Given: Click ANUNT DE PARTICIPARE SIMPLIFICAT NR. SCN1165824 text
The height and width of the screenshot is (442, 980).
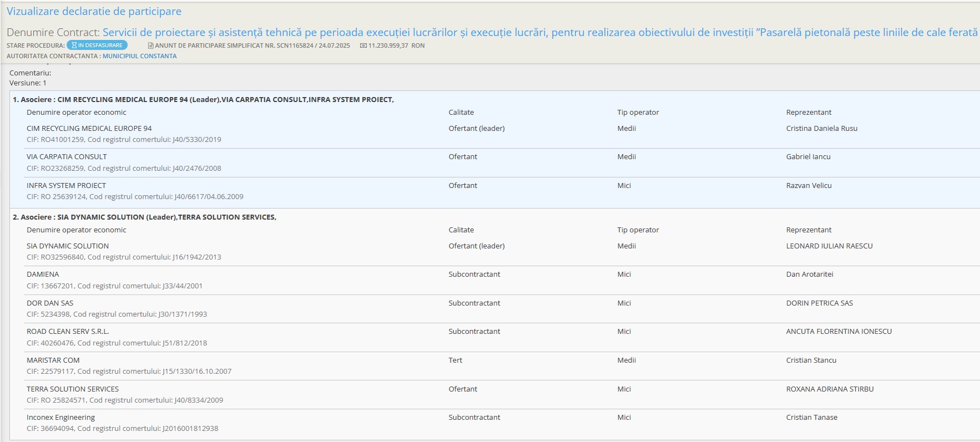Looking at the screenshot, I should [x=252, y=45].
